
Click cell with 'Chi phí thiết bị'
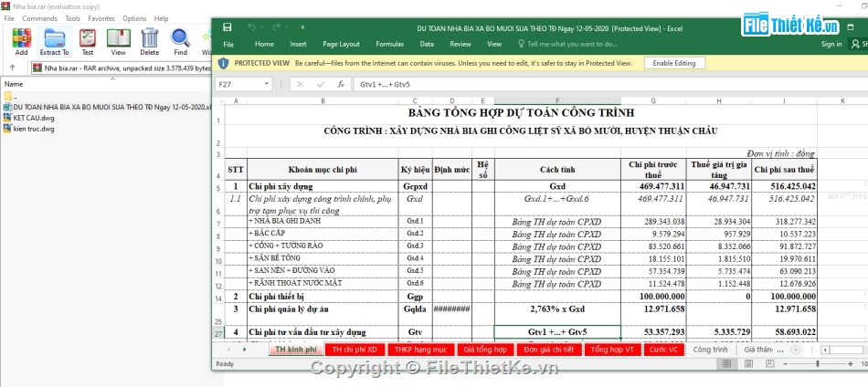click(x=323, y=297)
